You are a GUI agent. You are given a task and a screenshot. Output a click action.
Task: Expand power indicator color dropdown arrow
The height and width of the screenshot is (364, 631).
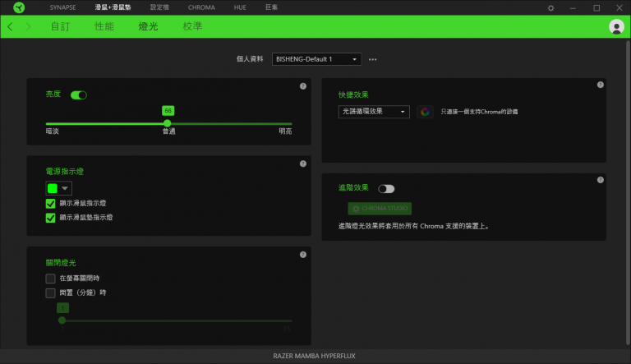[65, 188]
